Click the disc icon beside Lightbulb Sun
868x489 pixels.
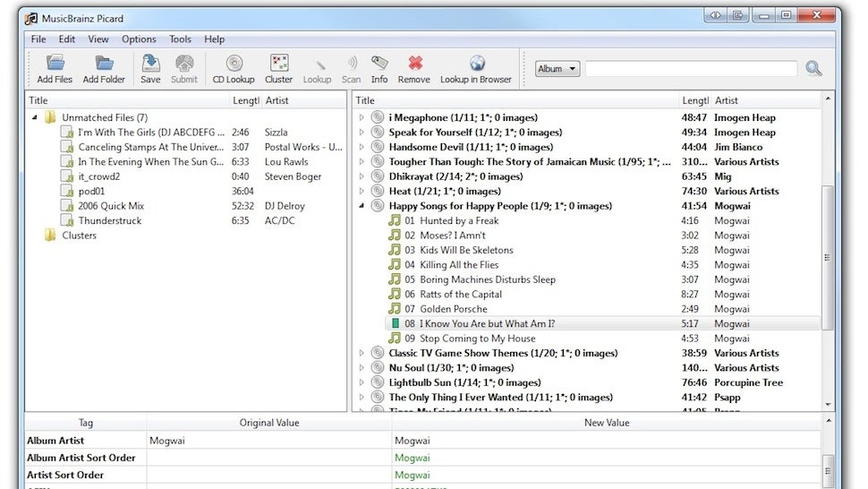coord(378,382)
